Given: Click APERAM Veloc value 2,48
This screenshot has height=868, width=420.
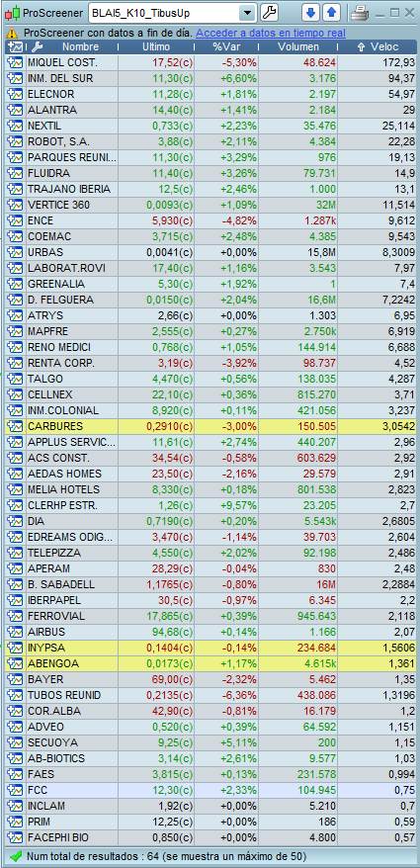Looking at the screenshot, I should (404, 568).
